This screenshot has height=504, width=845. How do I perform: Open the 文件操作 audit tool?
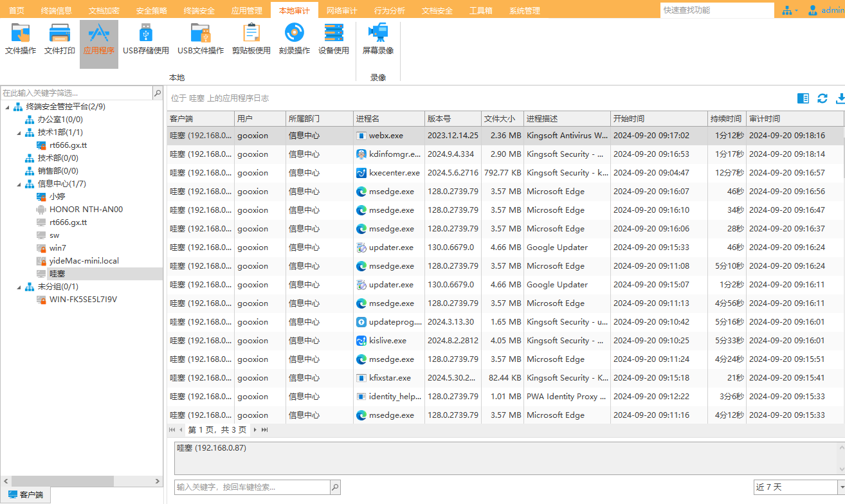pos(21,39)
